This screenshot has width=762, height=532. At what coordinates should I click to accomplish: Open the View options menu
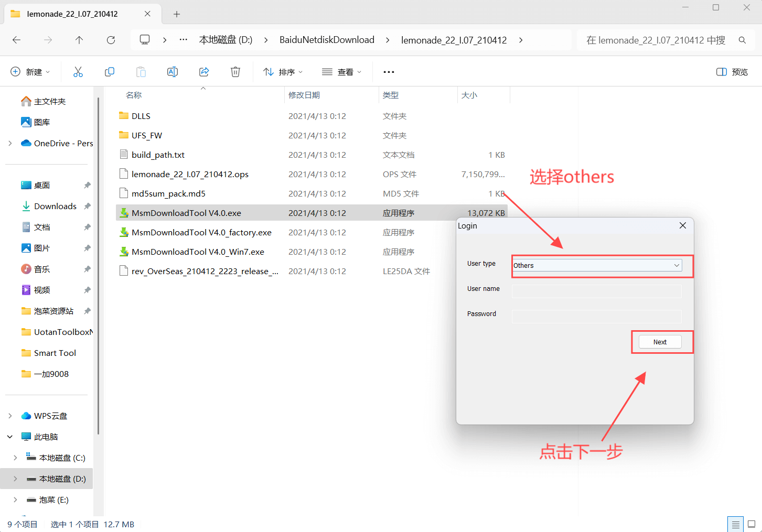click(x=342, y=72)
